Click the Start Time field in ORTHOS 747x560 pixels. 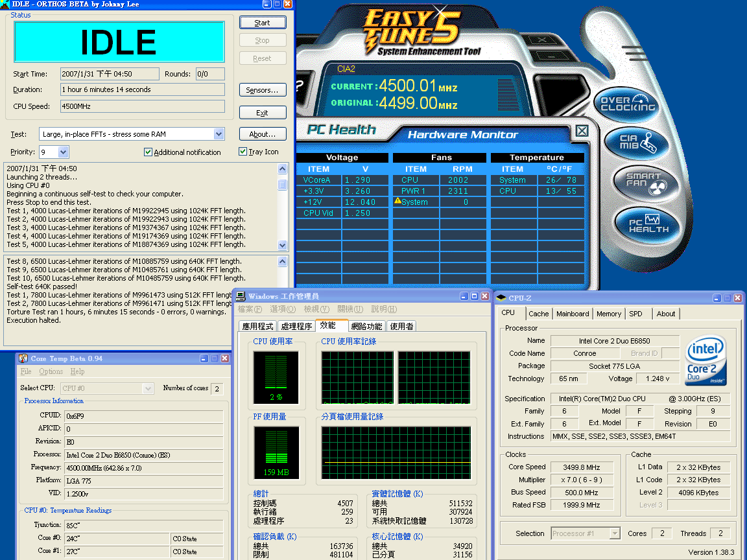click(x=110, y=74)
